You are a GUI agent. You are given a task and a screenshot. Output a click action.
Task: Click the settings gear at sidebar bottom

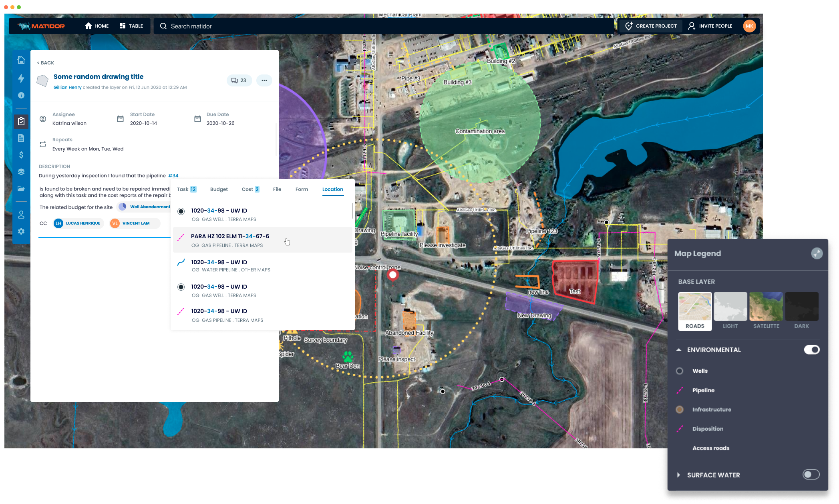click(21, 231)
